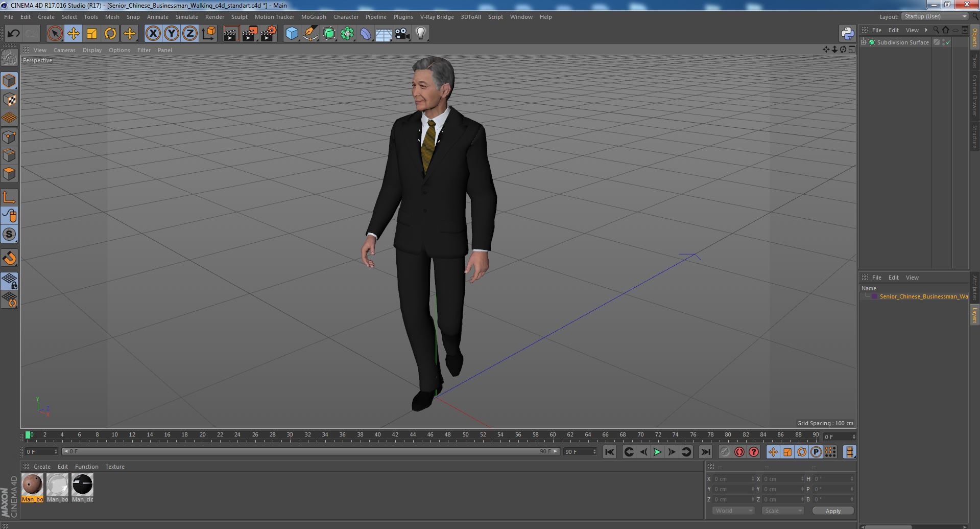Activate the Scale tool
This screenshot has width=980, height=529.
click(x=92, y=34)
